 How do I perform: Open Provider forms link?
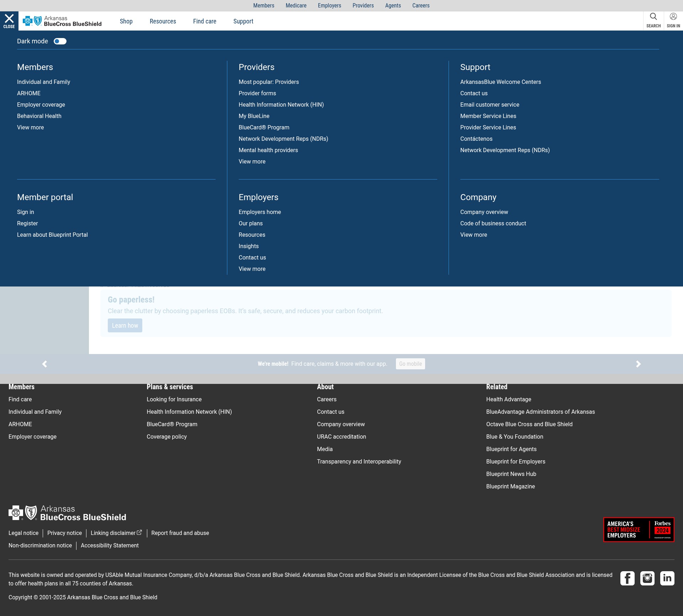pyautogui.click(x=257, y=93)
